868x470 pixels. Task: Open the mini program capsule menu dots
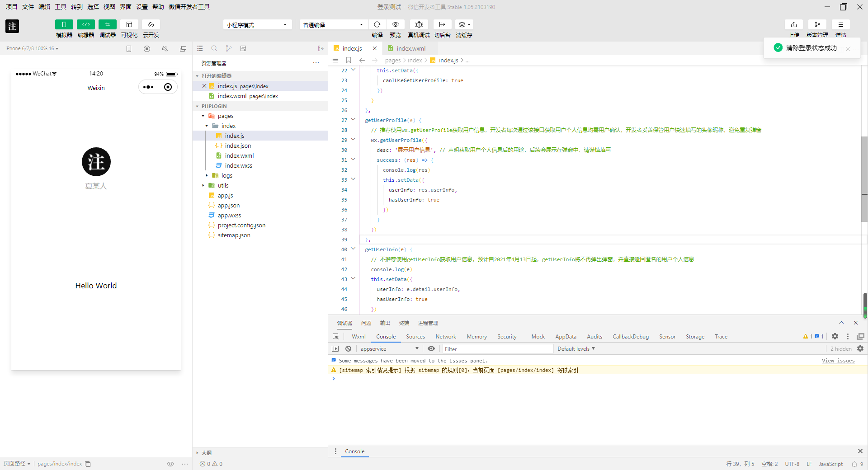148,87
